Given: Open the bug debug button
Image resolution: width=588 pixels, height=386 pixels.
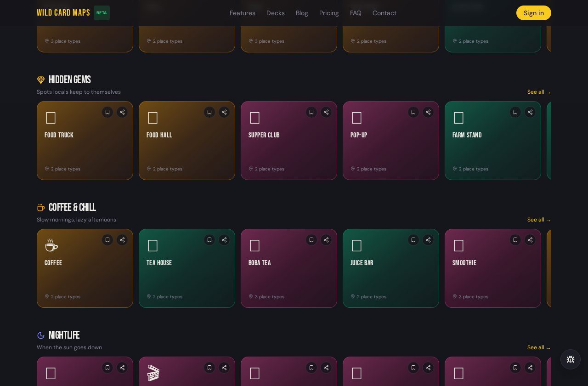Looking at the screenshot, I should (x=571, y=359).
